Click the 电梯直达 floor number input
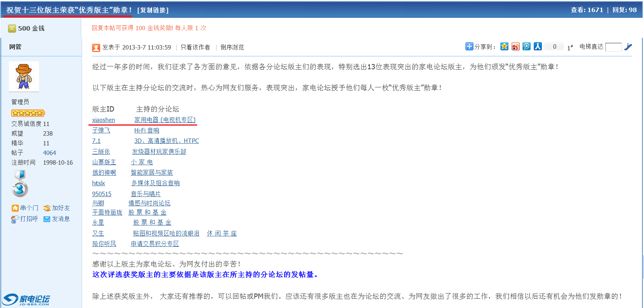644x308 pixels. (613, 47)
